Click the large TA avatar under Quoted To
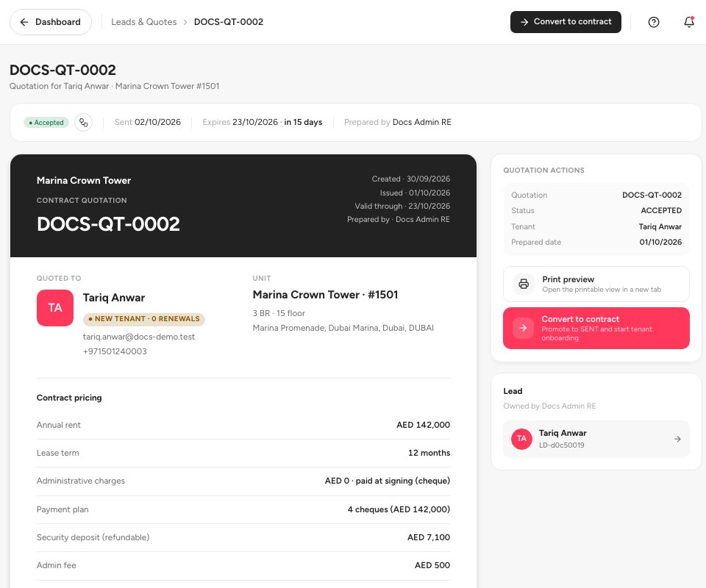This screenshot has height=588, width=706. click(x=55, y=308)
